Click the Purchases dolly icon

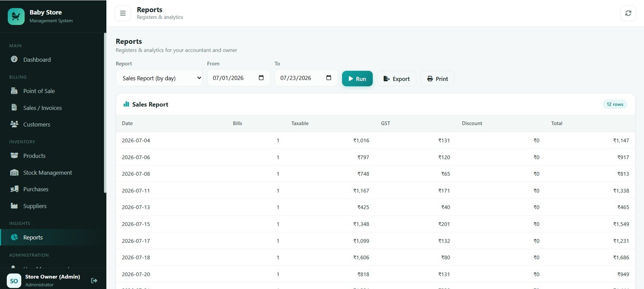(x=14, y=189)
